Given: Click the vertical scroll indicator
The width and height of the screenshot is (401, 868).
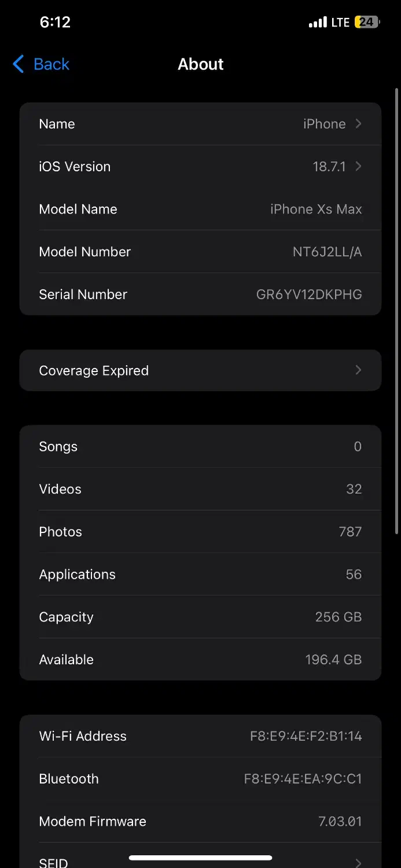Looking at the screenshot, I should (x=396, y=312).
